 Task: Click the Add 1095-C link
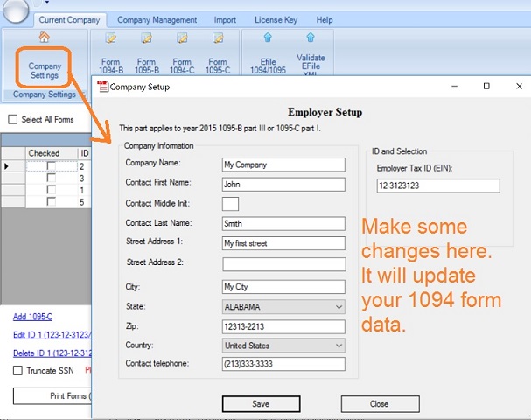click(x=32, y=316)
